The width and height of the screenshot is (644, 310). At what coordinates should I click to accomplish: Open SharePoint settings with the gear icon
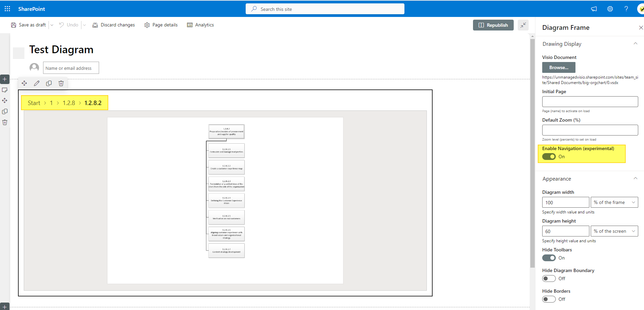[x=610, y=9]
